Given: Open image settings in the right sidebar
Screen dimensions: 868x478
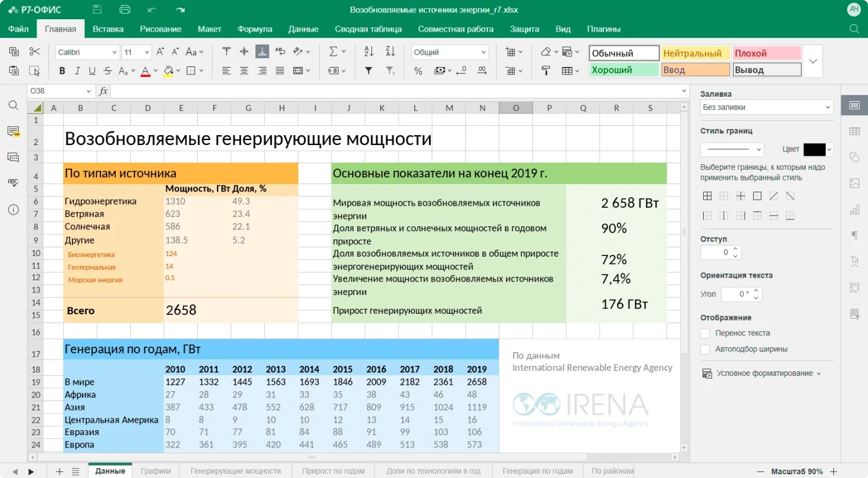Looking at the screenshot, I should click(x=854, y=185).
